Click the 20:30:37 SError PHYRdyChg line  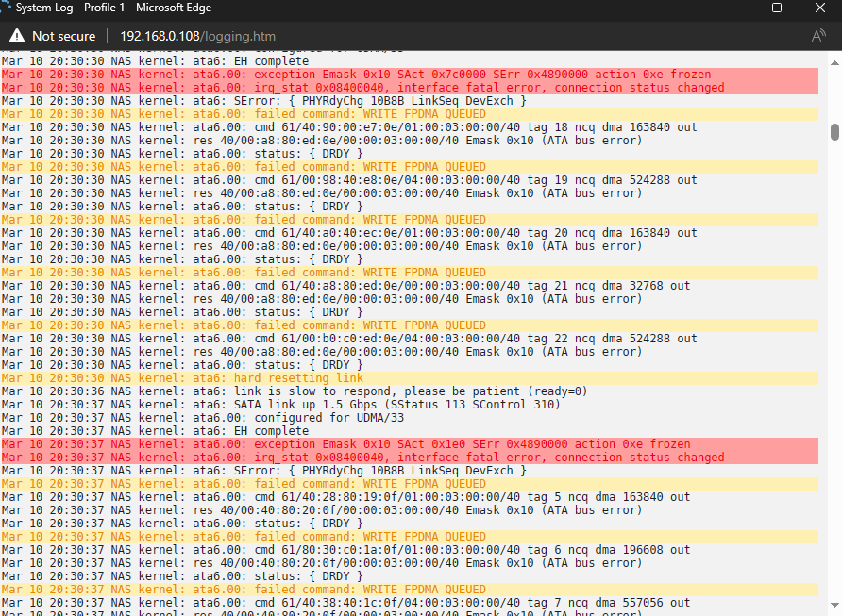tap(263, 471)
